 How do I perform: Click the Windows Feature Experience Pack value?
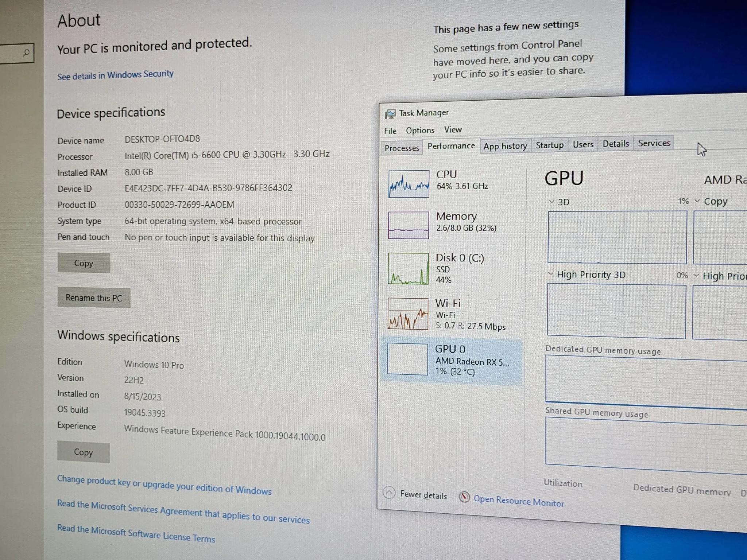point(224,433)
